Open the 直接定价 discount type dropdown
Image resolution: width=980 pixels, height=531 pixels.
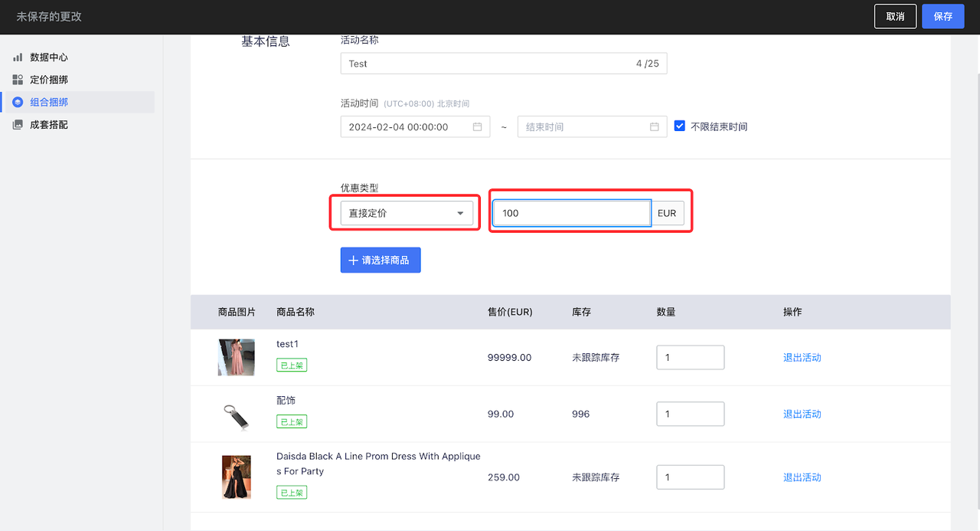tap(405, 213)
